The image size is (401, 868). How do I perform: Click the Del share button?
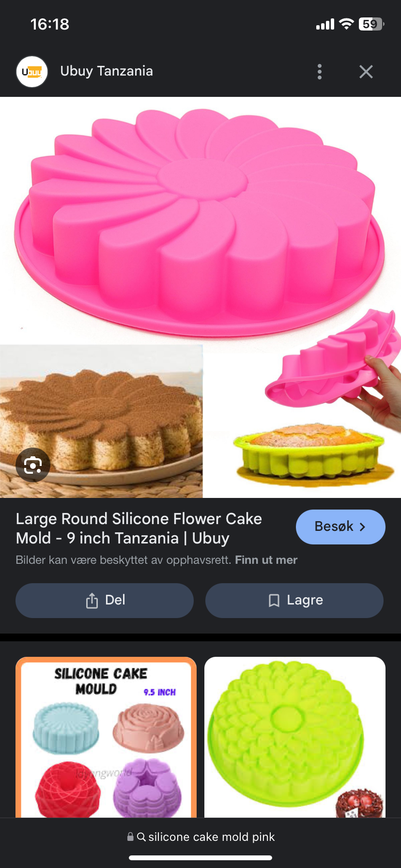click(x=105, y=601)
